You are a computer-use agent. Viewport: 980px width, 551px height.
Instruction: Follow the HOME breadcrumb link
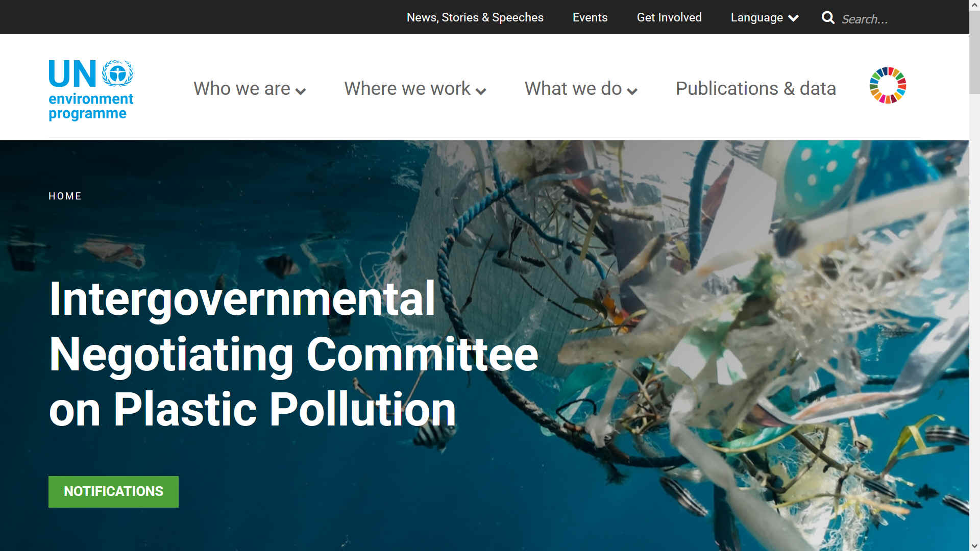pos(65,196)
